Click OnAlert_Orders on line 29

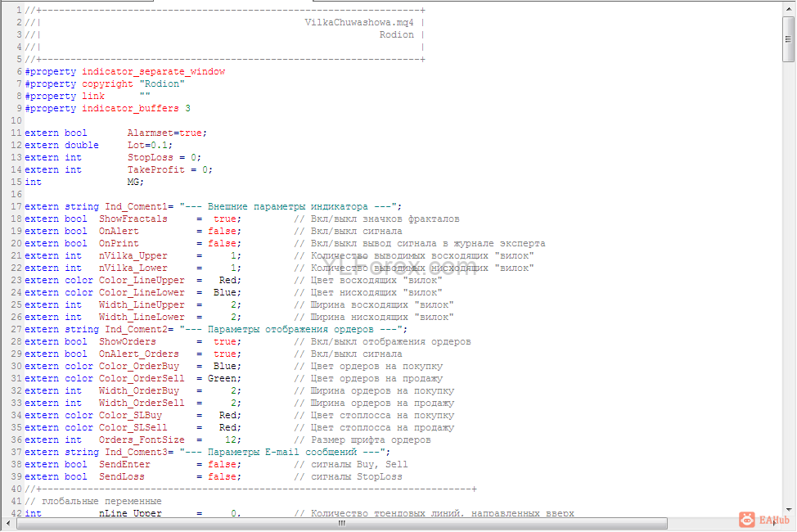139,354
